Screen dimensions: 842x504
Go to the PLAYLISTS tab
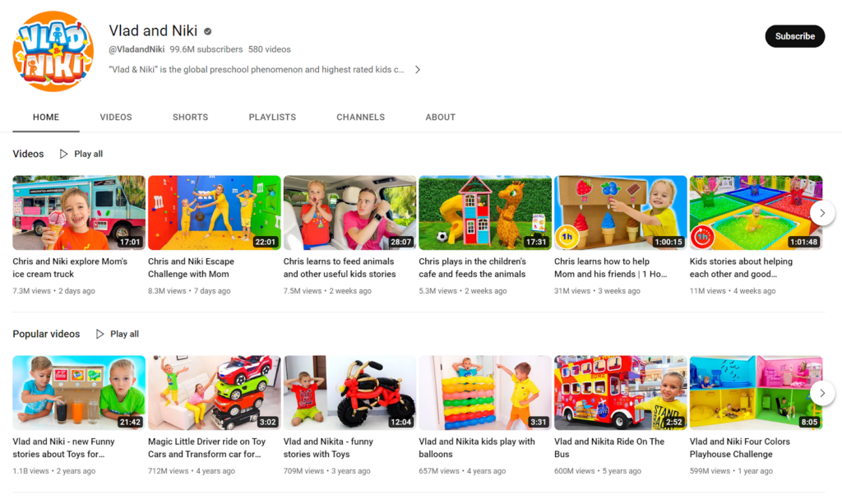[272, 117]
